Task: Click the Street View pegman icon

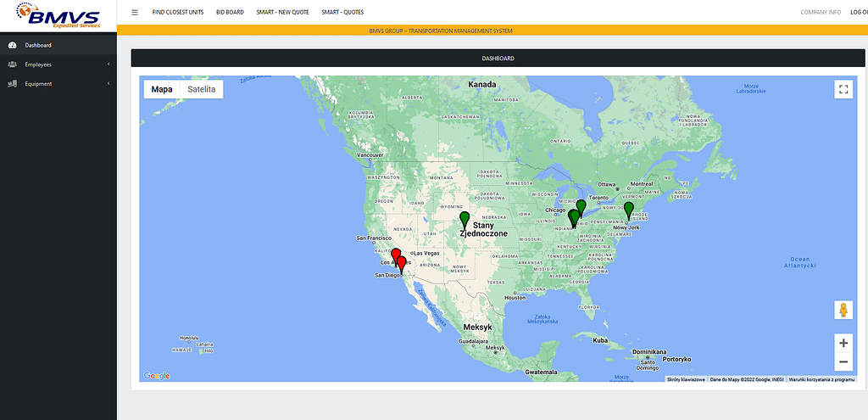Action: click(x=843, y=310)
